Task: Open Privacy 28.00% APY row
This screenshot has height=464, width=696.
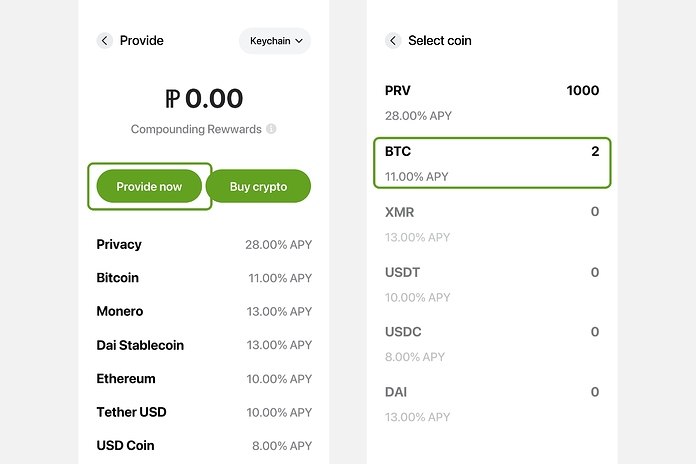Action: pyautogui.click(x=204, y=244)
